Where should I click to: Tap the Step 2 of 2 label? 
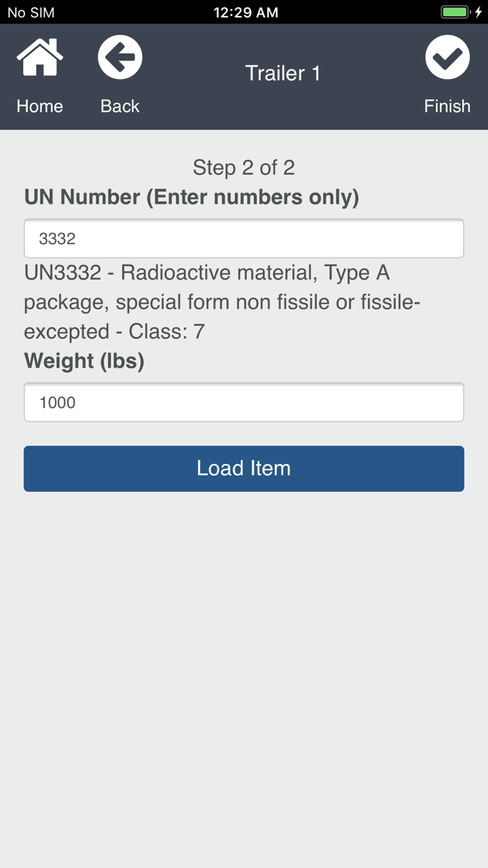243,167
